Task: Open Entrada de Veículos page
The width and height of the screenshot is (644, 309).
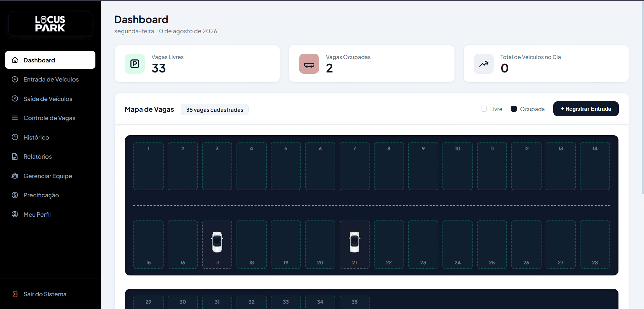Action: tap(50, 80)
